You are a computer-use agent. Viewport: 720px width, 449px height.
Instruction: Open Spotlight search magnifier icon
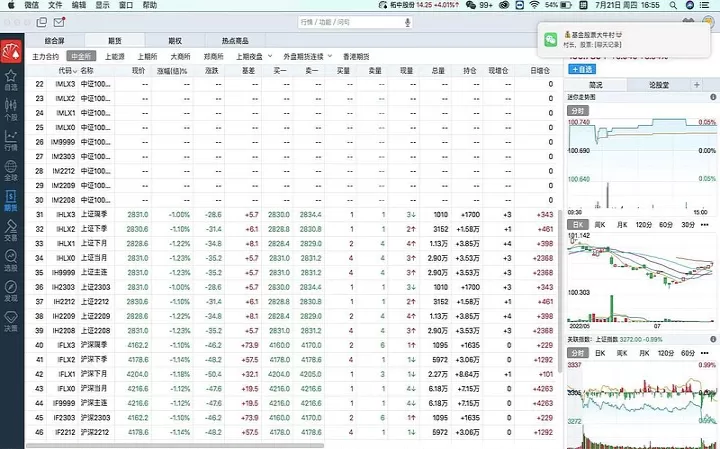(x=673, y=5)
